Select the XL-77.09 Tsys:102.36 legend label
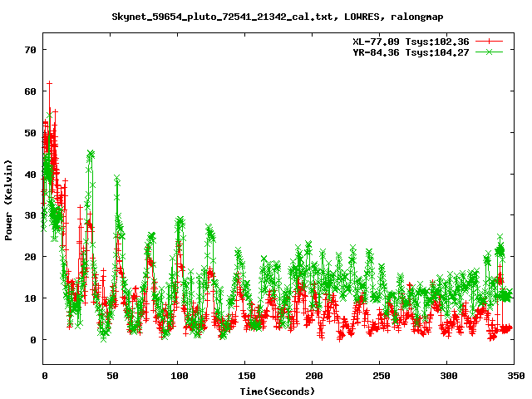The width and height of the screenshot is (532, 399). click(x=411, y=42)
